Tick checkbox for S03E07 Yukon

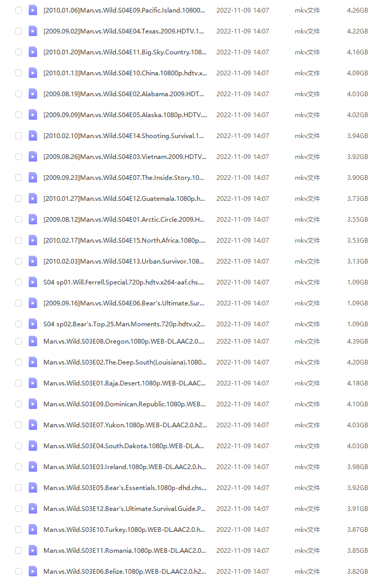pos(18,425)
